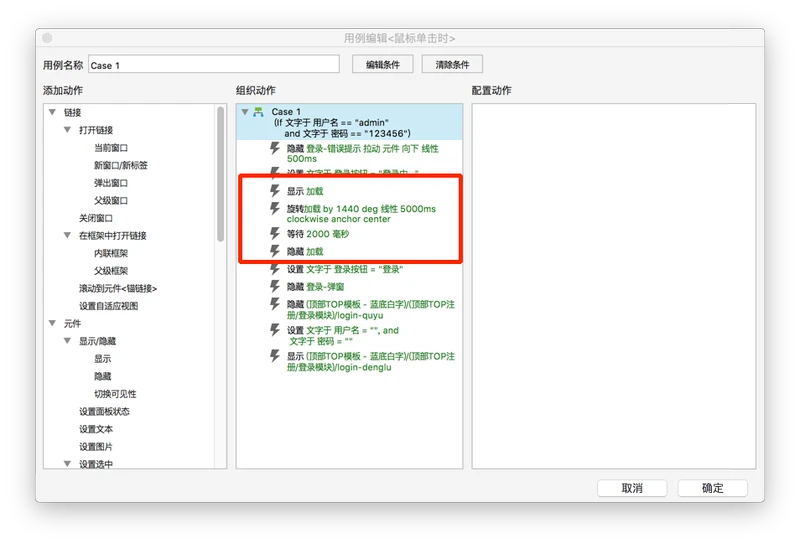This screenshot has width=800, height=544.
Task: Click the 清除条件 button
Action: tap(452, 65)
